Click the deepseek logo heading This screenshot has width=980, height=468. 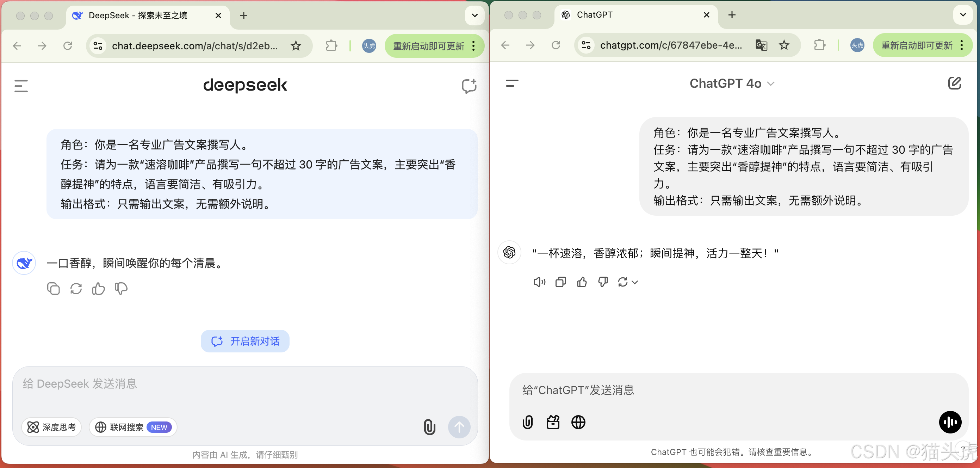(245, 85)
